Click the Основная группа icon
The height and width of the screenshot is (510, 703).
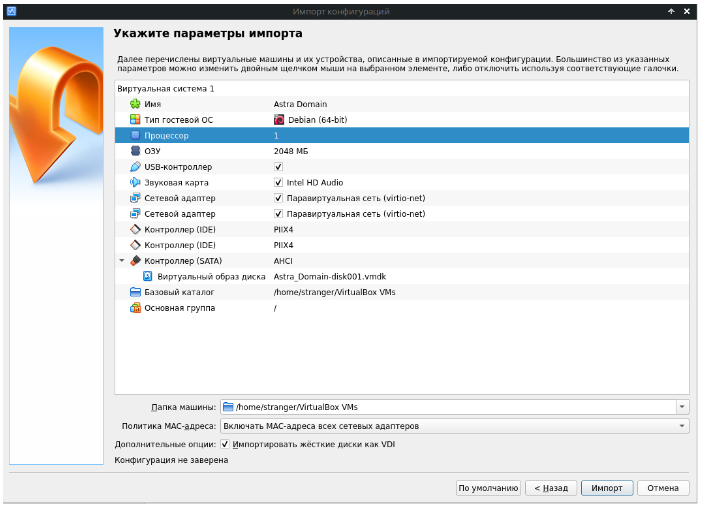click(x=135, y=308)
